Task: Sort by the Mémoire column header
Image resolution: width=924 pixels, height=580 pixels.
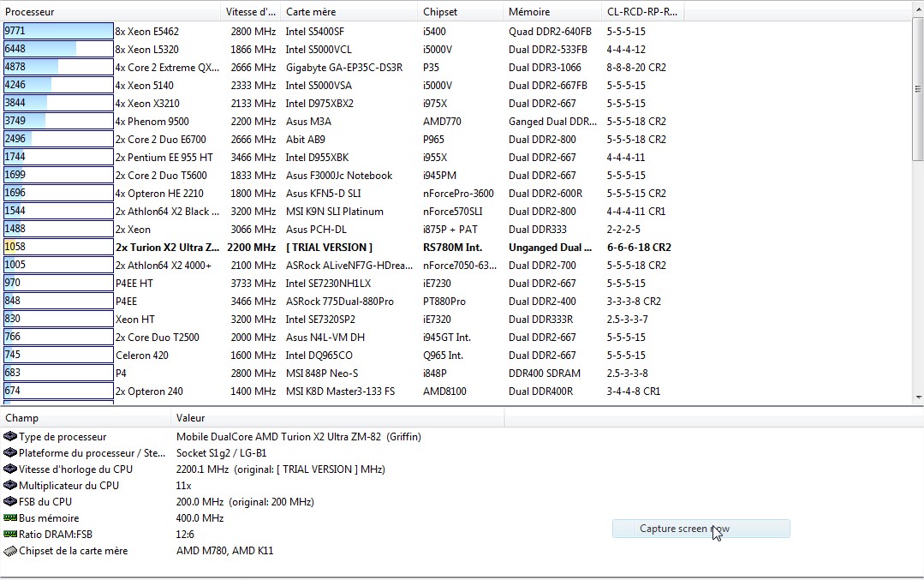Action: pos(552,12)
